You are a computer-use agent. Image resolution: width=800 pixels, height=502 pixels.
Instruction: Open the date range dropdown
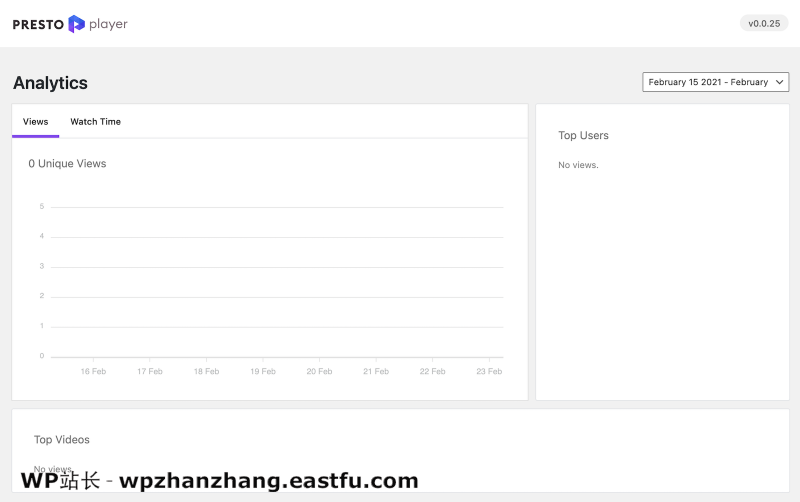pyautogui.click(x=715, y=82)
